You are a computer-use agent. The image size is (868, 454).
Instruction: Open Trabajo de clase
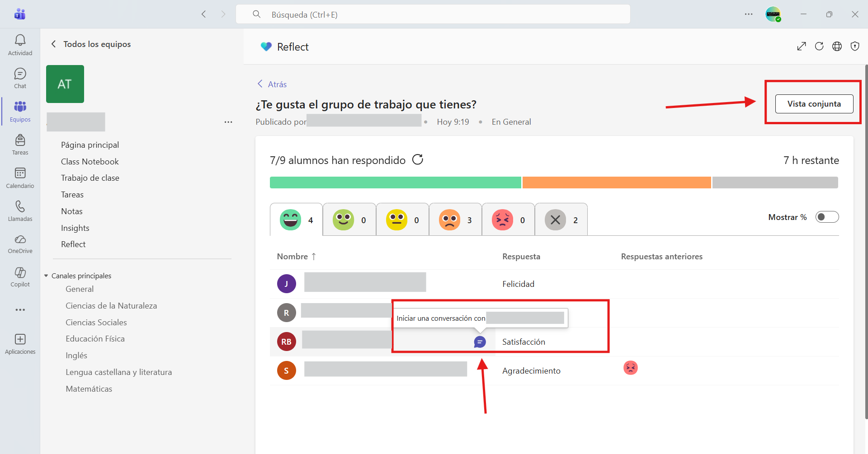click(90, 178)
